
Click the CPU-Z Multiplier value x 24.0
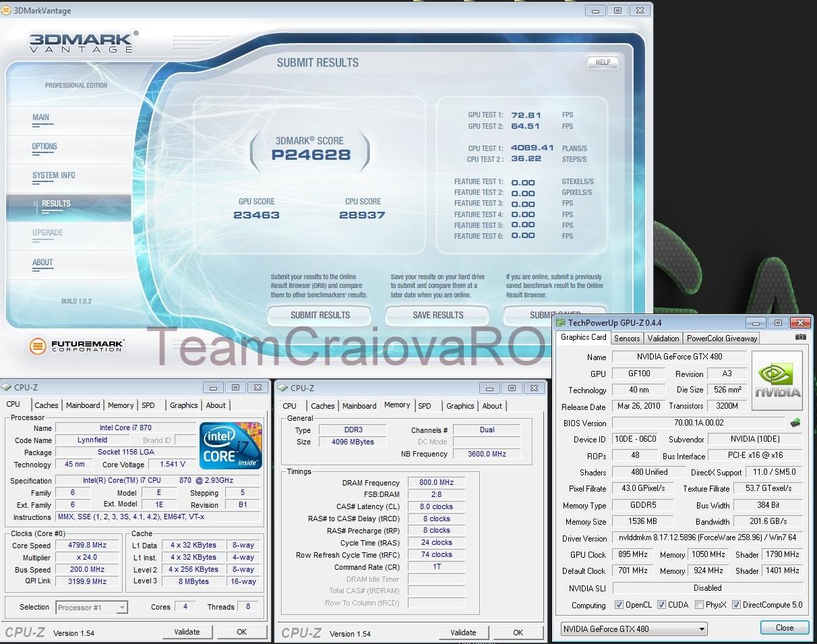tap(88, 558)
